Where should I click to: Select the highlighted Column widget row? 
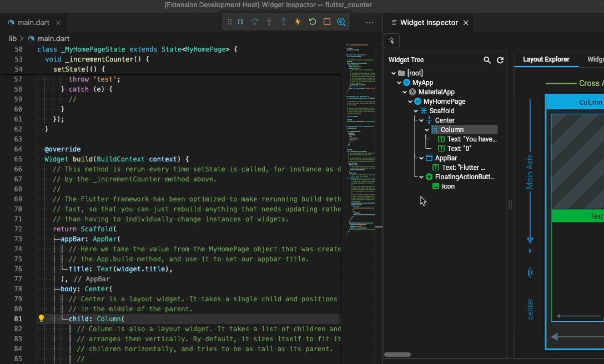point(464,130)
